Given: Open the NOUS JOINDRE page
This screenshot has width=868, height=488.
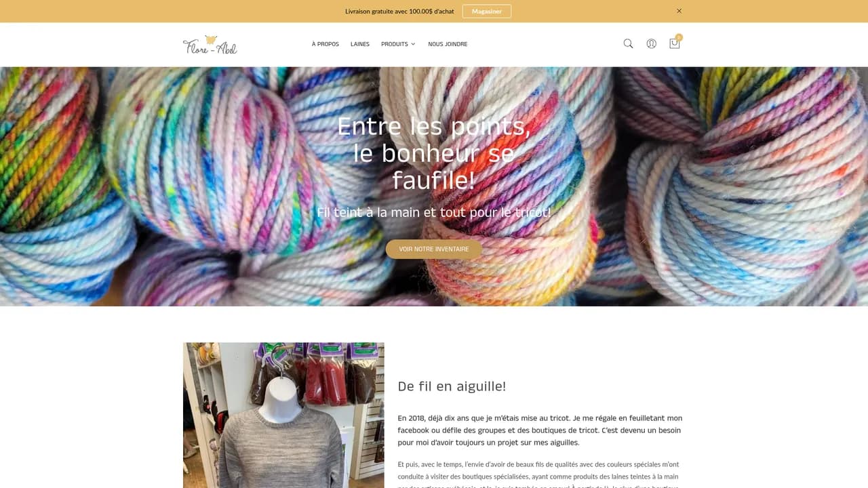Looking at the screenshot, I should [448, 44].
